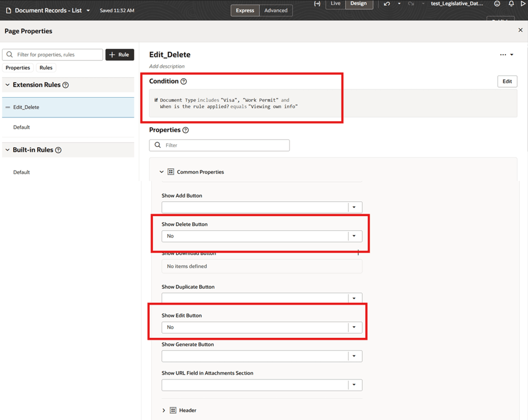Open help for Properties heading
The height and width of the screenshot is (420, 528).
click(x=186, y=130)
